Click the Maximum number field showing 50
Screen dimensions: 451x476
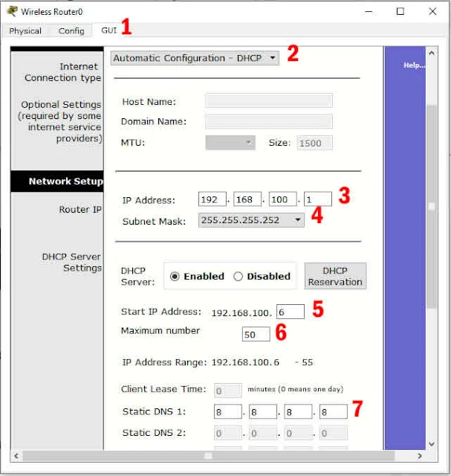tap(256, 334)
